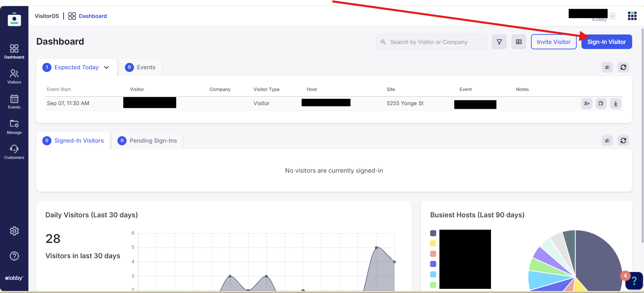Image resolution: width=644 pixels, height=293 pixels.
Task: Click the dark slate legend swatch
Action: (433, 233)
